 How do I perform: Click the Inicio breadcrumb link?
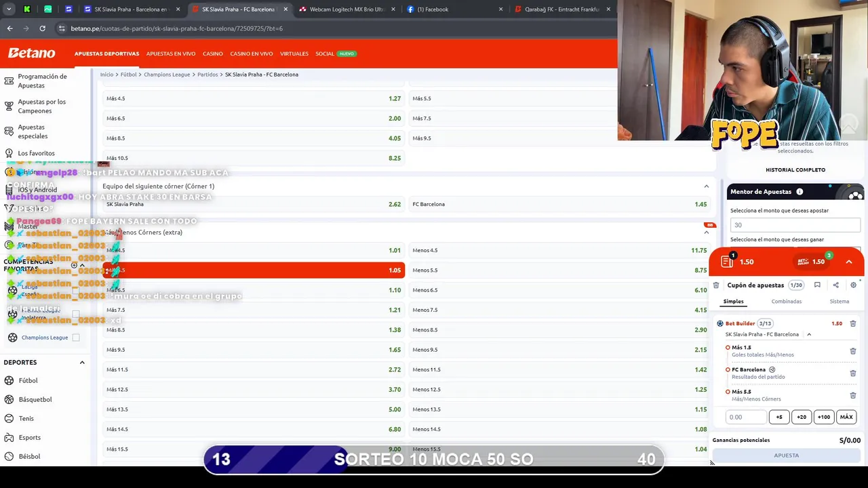point(106,75)
